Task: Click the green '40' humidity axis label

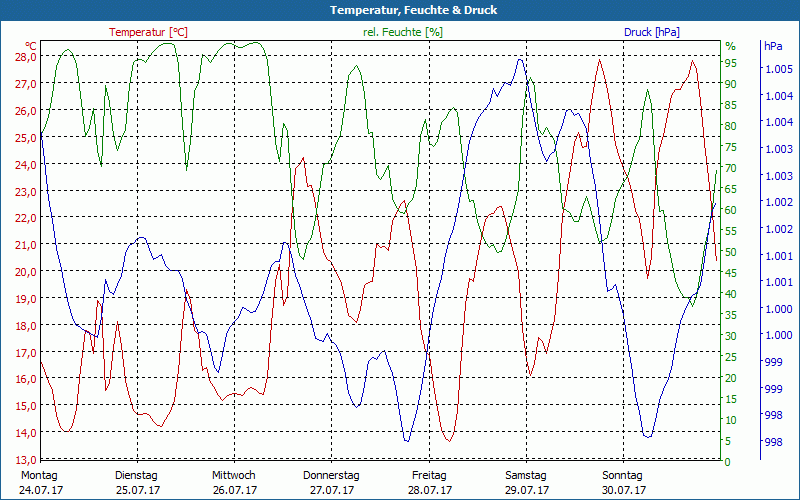Action: click(x=731, y=294)
